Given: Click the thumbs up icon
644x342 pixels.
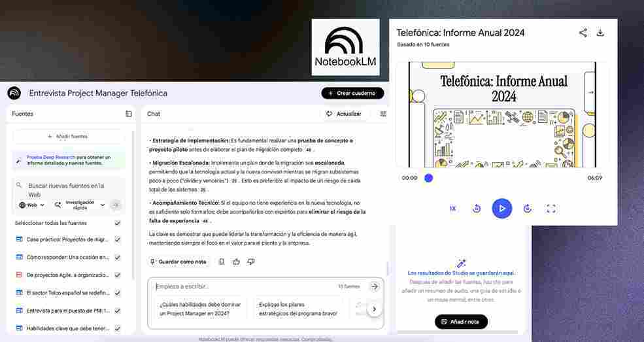Looking at the screenshot, I should coord(236,262).
